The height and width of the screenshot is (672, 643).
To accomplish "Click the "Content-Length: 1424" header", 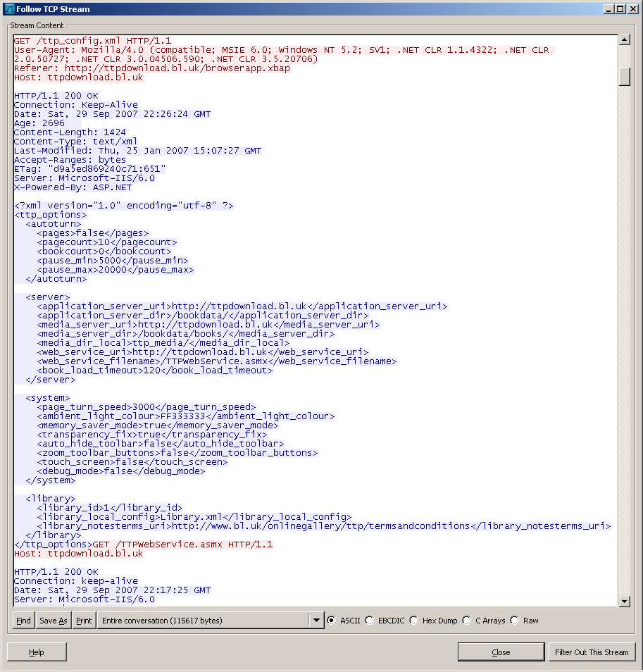I will click(70, 132).
